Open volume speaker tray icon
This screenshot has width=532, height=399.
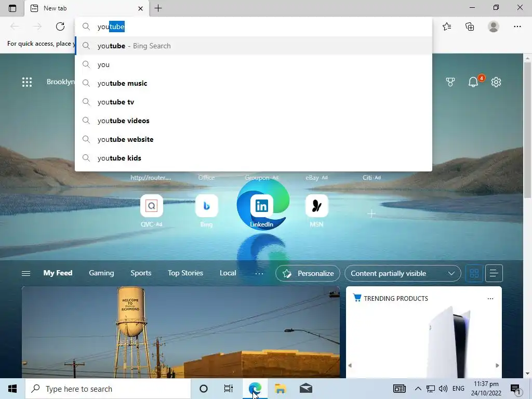tap(443, 389)
